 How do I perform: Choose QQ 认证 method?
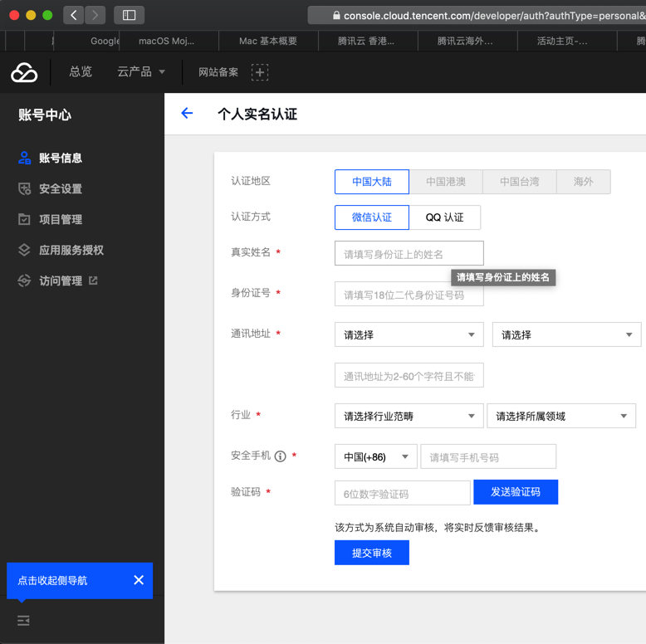tap(444, 217)
